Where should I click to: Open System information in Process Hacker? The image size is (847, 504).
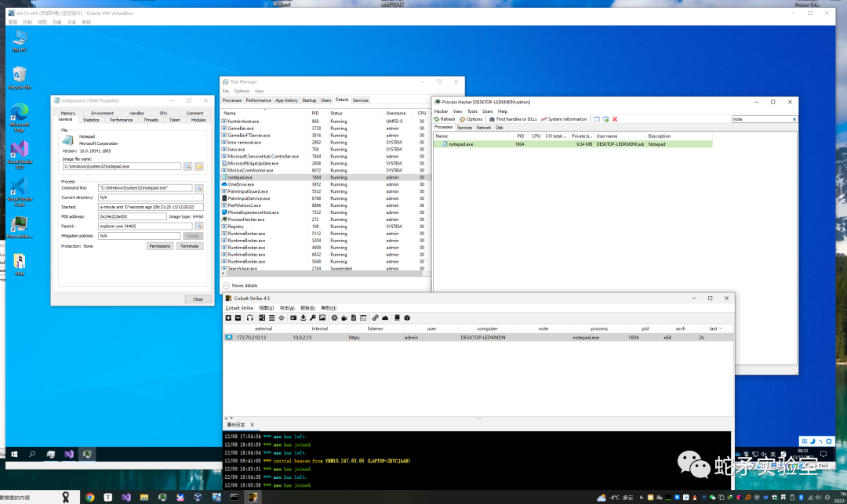(x=563, y=119)
